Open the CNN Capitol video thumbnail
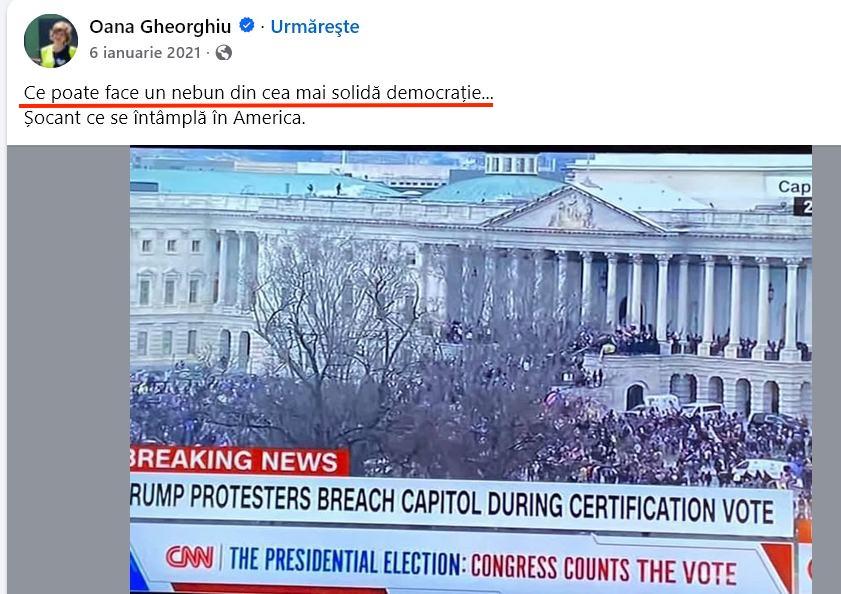The width and height of the screenshot is (841, 594). coord(470,370)
